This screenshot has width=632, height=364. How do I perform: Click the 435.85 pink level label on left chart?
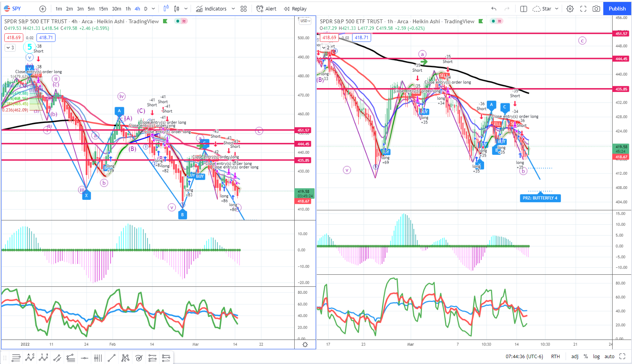click(304, 160)
